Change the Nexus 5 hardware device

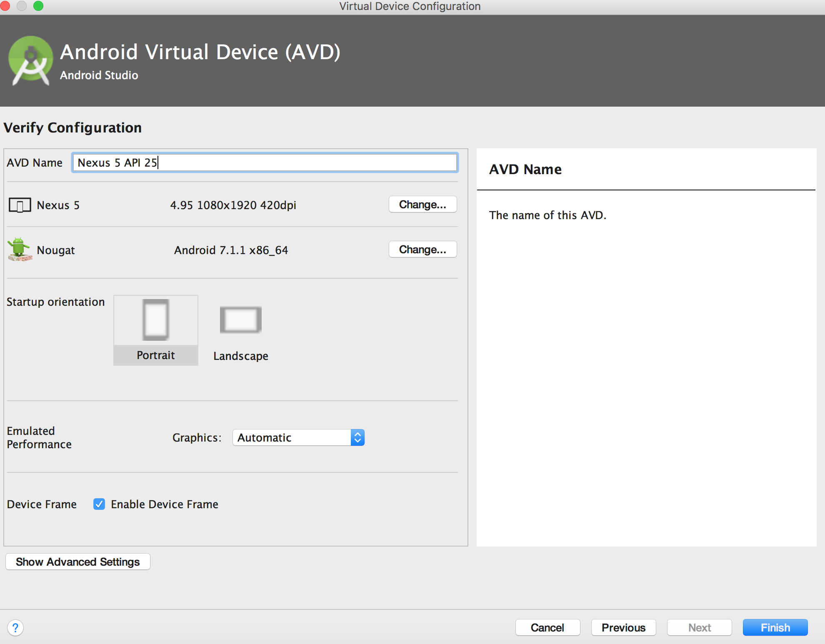tap(422, 205)
